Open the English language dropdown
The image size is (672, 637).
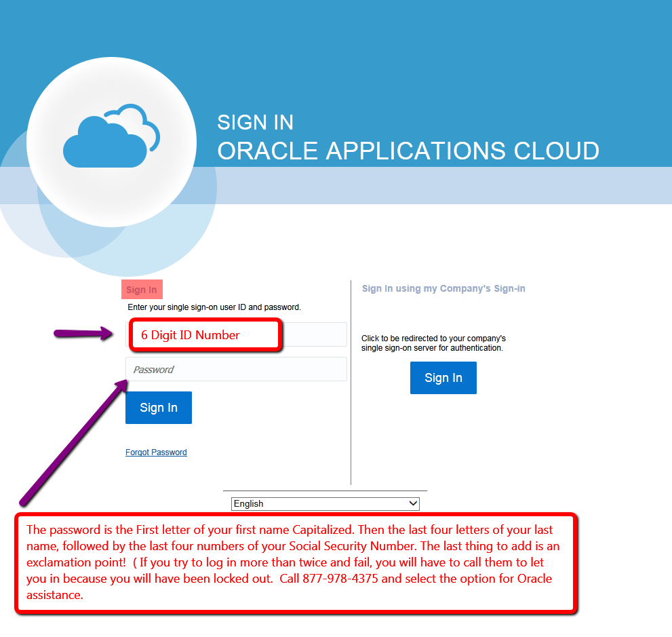[x=325, y=503]
